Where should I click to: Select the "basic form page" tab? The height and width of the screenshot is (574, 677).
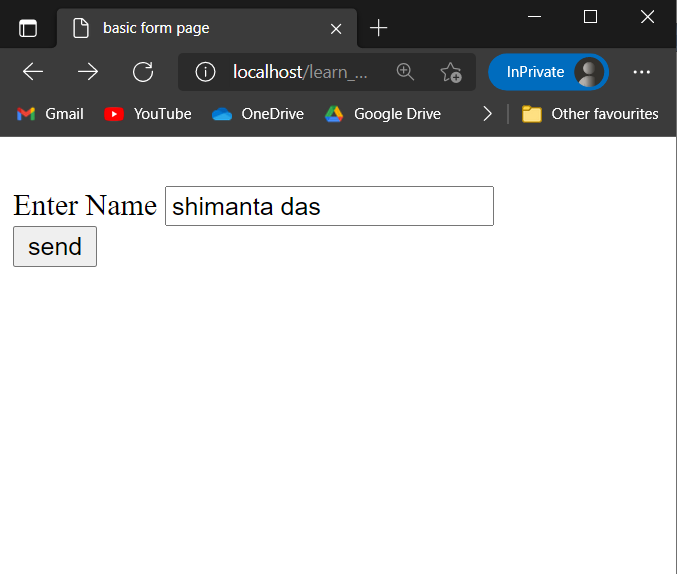(190, 28)
